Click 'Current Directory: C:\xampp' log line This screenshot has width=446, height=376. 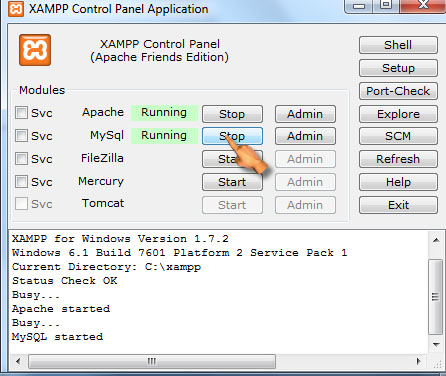click(x=107, y=267)
